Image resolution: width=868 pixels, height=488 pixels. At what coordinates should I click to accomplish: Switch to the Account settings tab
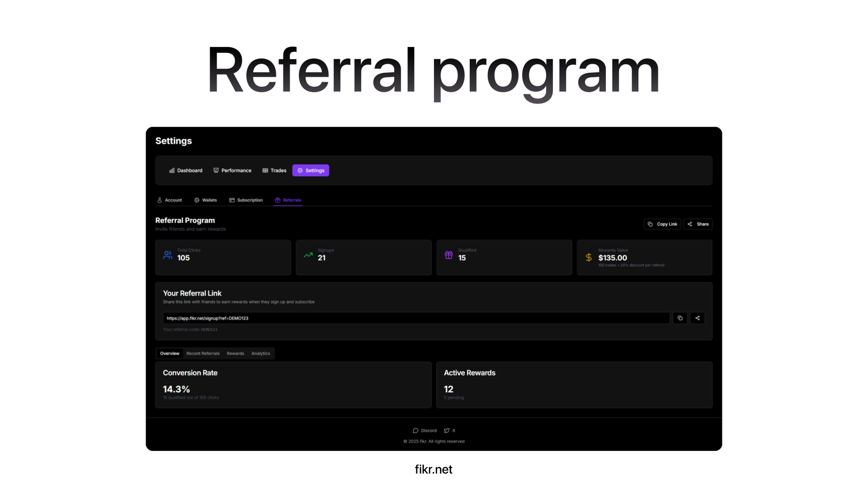(x=170, y=200)
